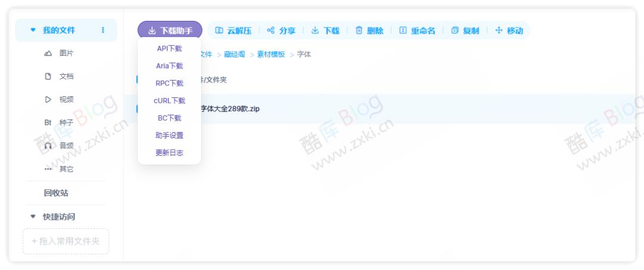Viewport: 644px width, 270px height.
Task: Open the 文档 category in sidebar
Action: point(58,76)
